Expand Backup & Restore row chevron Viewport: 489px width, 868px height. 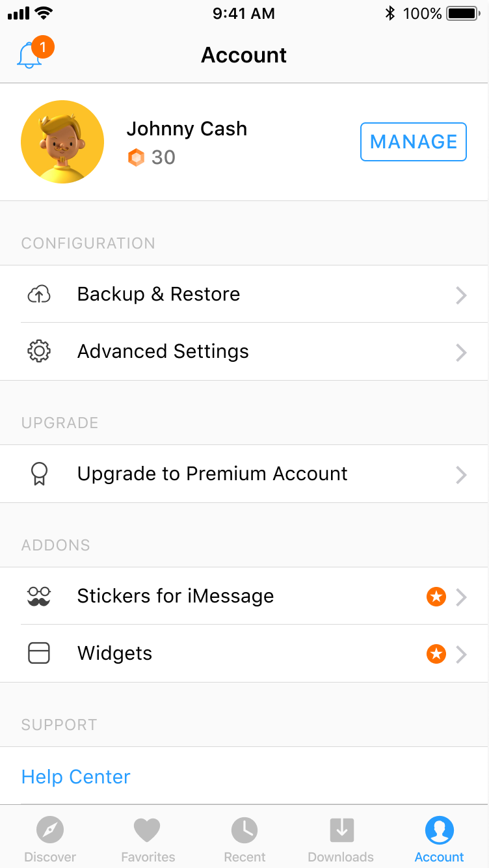[x=461, y=295]
